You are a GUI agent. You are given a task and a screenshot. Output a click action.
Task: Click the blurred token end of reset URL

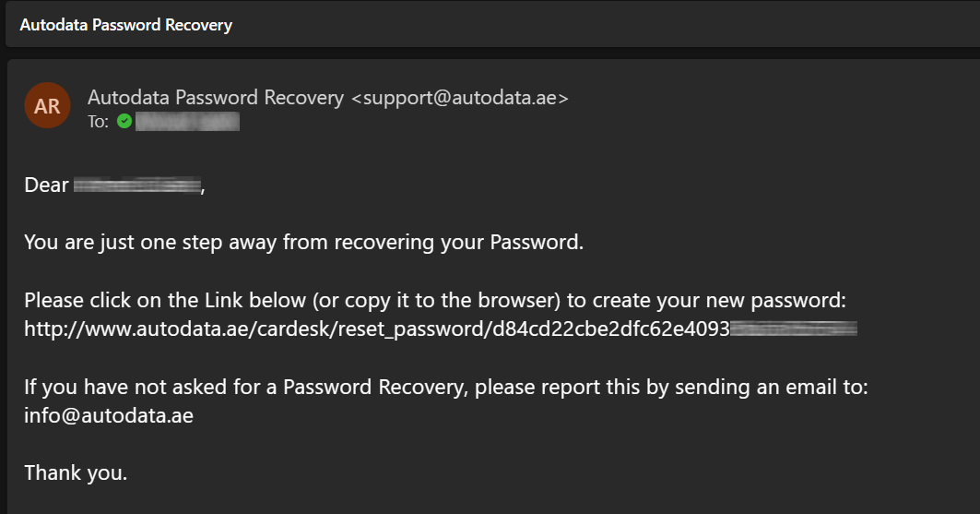794,329
